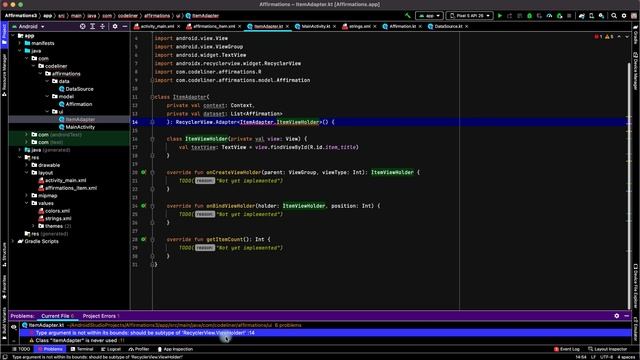Select MainActivity in the project tree

point(77,127)
